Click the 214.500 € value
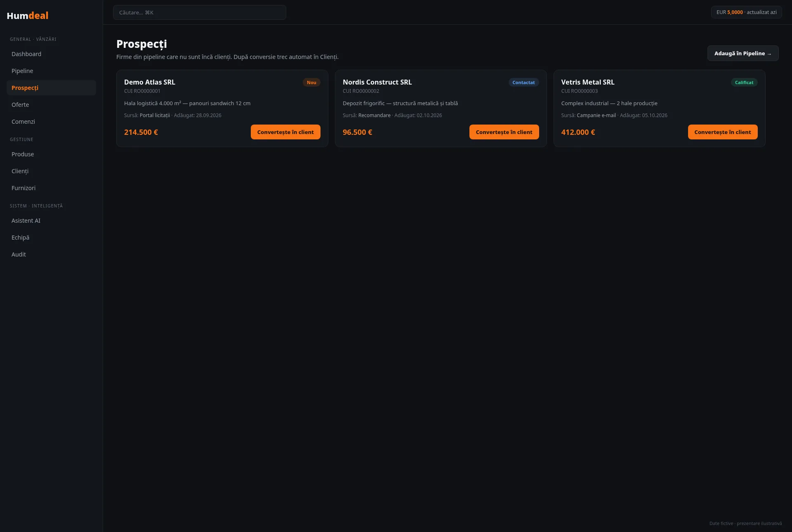 141,132
